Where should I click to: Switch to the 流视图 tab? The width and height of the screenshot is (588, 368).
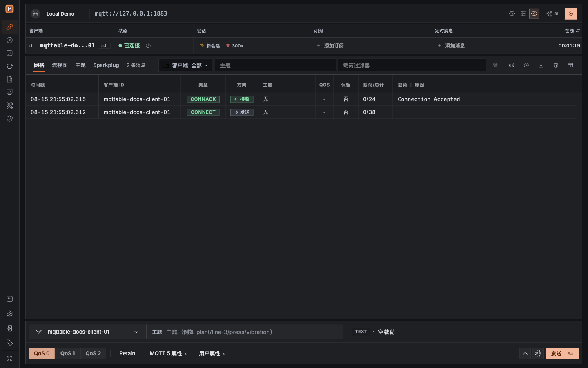(60, 65)
